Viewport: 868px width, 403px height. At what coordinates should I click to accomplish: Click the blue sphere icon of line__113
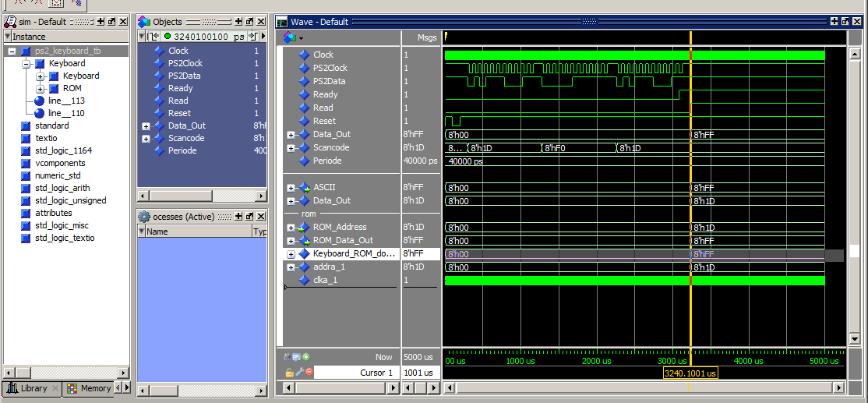40,101
